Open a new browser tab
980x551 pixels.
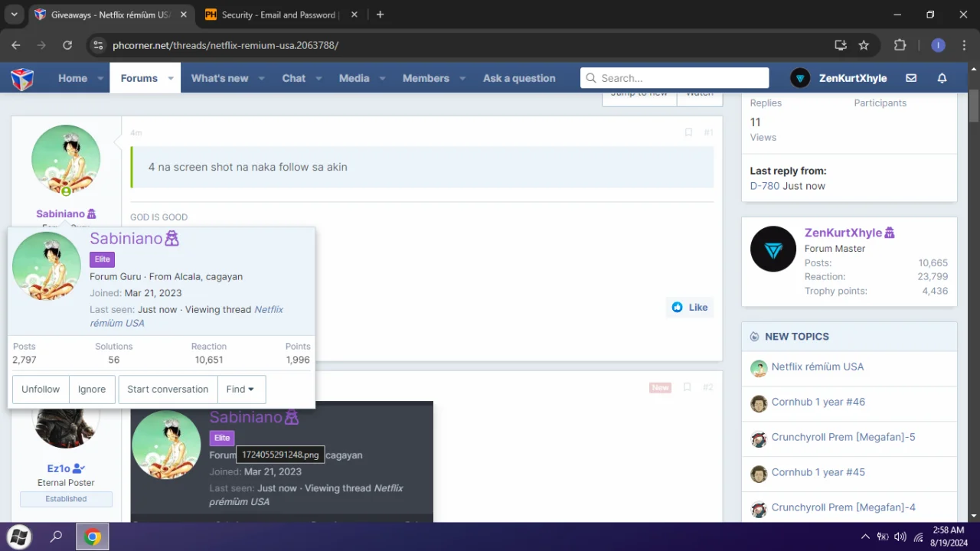tap(380, 15)
